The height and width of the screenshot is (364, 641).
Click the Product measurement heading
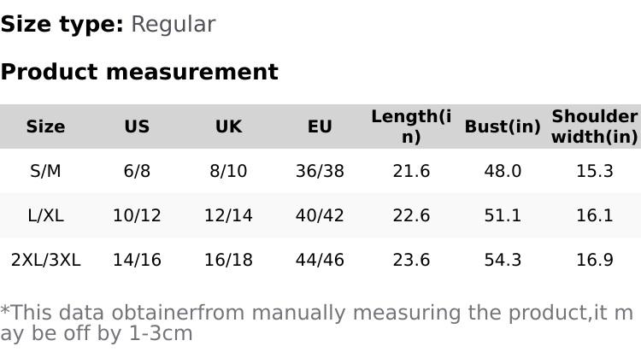139,72
